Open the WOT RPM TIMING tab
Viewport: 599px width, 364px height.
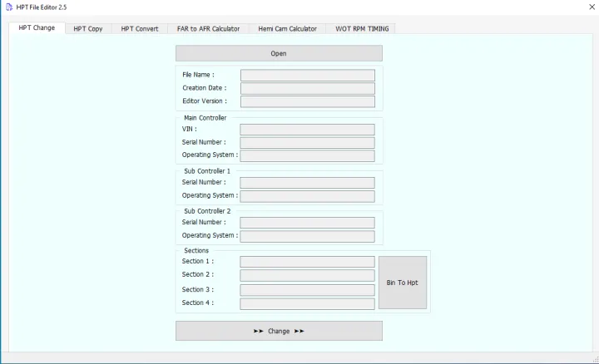tap(362, 28)
